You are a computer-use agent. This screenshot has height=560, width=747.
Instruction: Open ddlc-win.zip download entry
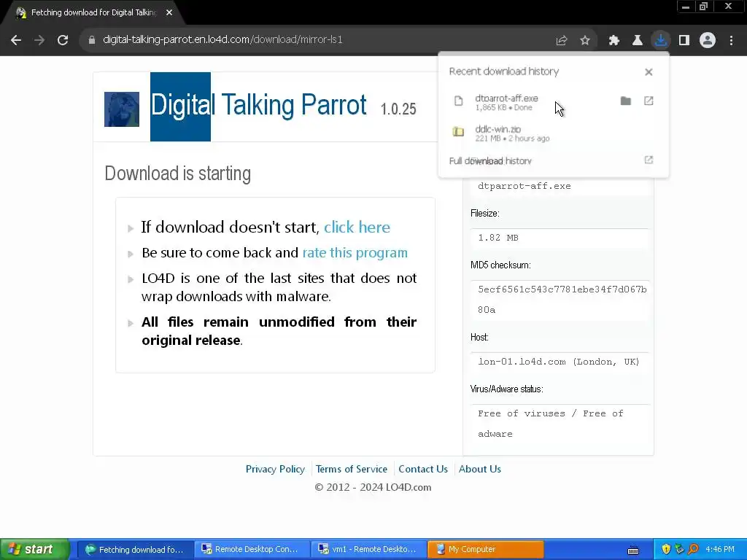[x=553, y=133]
